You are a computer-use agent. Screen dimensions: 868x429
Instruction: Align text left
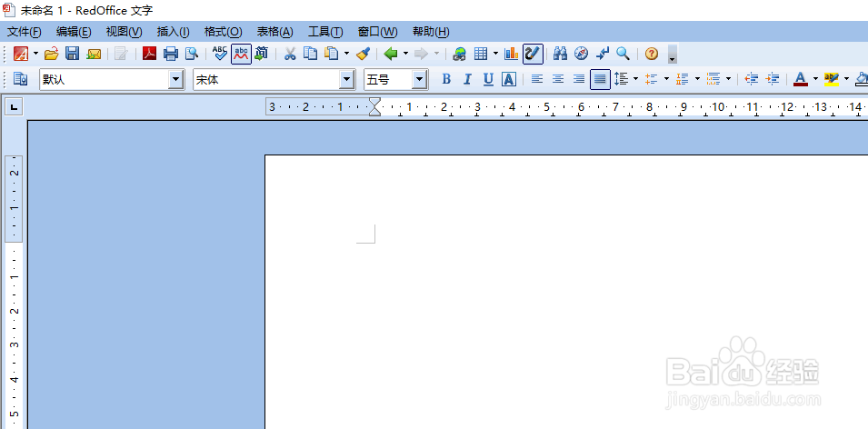[x=537, y=79]
